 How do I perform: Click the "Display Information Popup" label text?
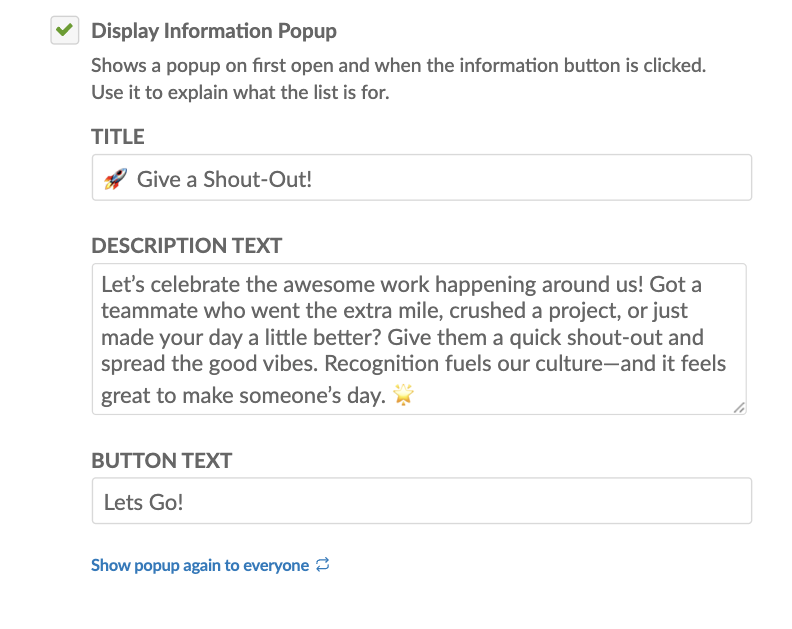(x=213, y=31)
